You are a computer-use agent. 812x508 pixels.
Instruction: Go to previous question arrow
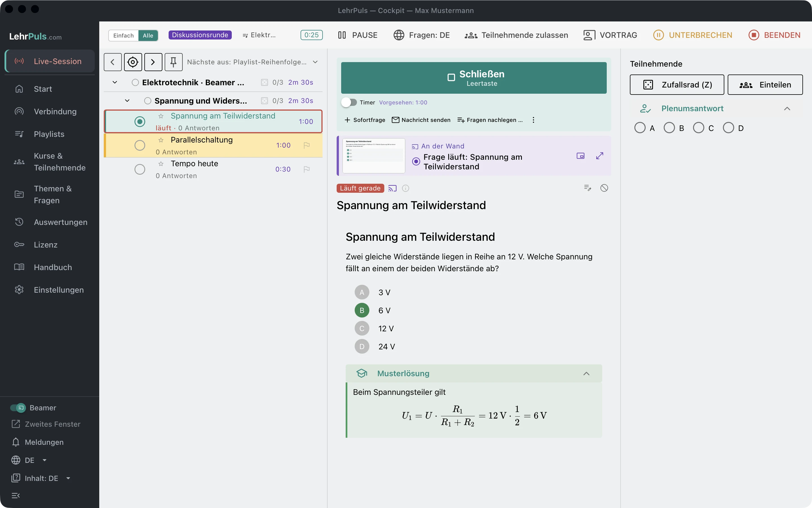[112, 62]
